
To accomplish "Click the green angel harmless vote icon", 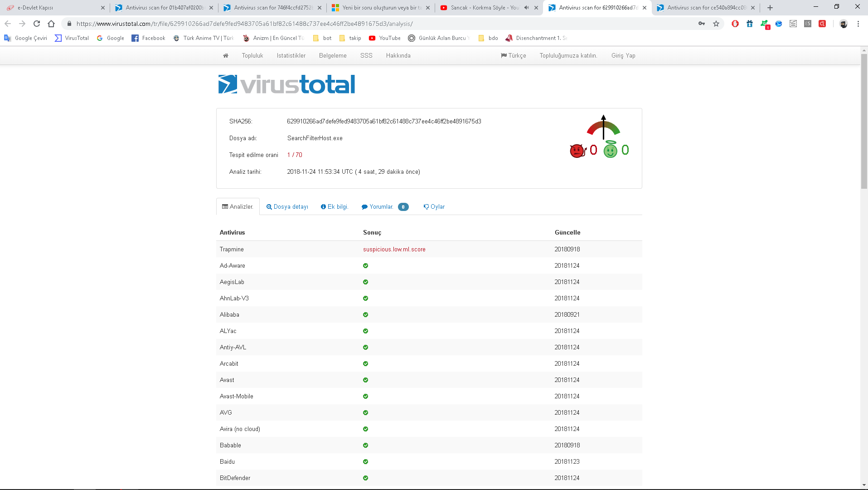I will point(611,149).
